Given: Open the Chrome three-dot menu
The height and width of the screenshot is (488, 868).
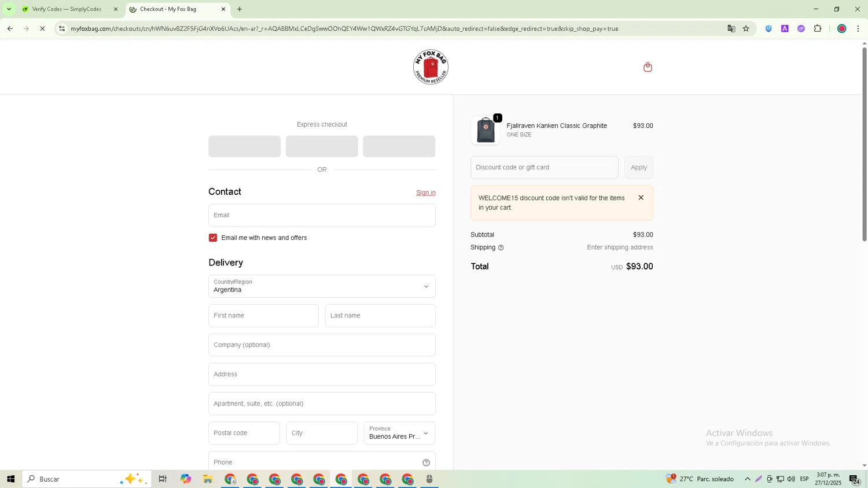Looking at the screenshot, I should [x=858, y=28].
